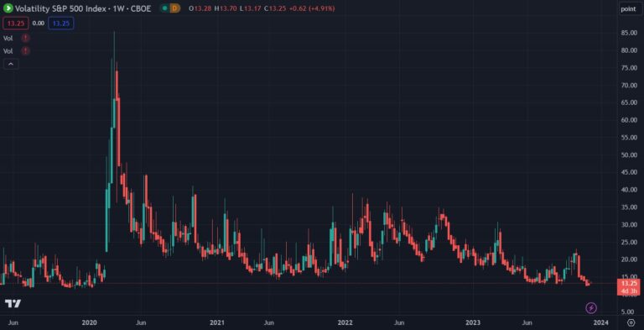
Task: Click the 70.00 price axis label
Action: [x=629, y=85]
